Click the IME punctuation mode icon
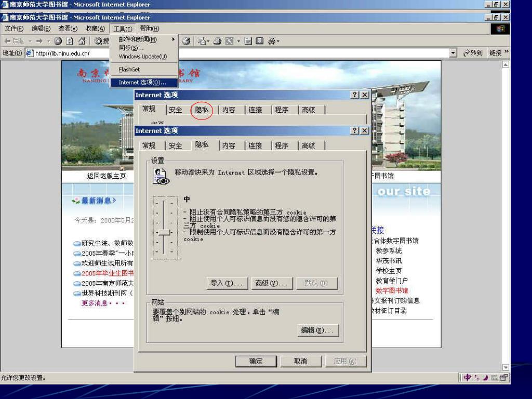Image resolution: width=532 pixels, height=399 pixels. tap(477, 377)
